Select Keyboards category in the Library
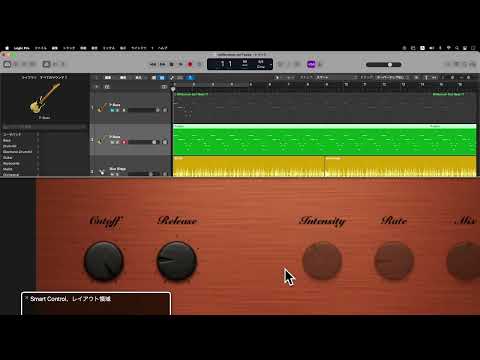The height and width of the screenshot is (360, 480). click(x=11, y=163)
